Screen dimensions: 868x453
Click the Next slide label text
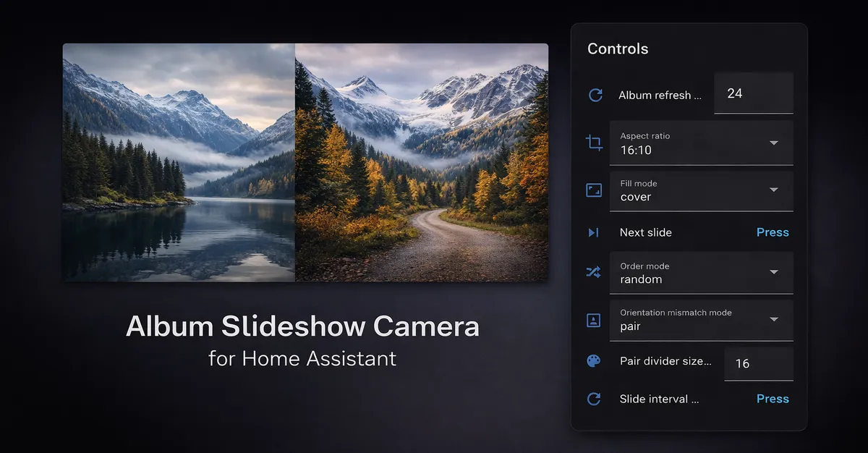[646, 232]
